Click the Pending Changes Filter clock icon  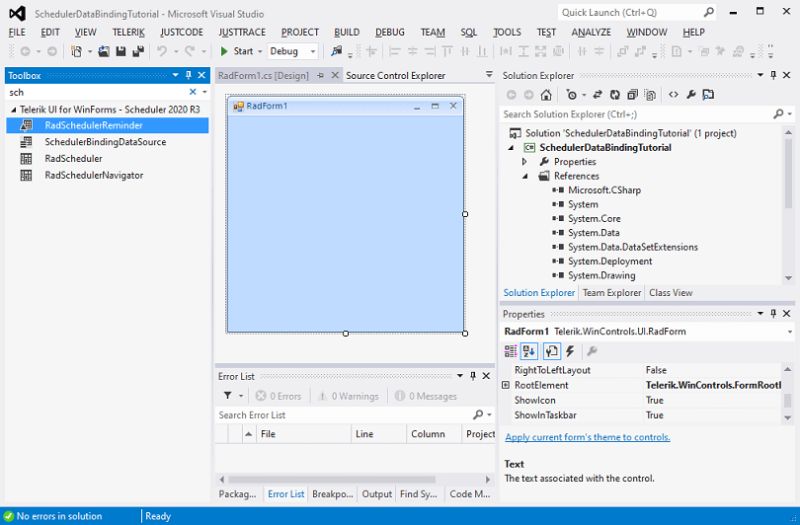click(571, 95)
